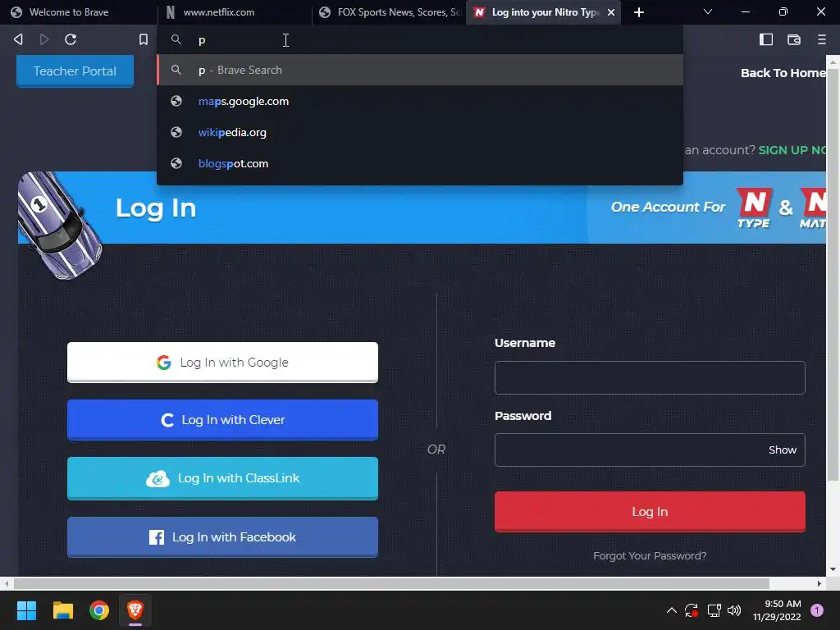Go back using the browser back arrow

click(18, 39)
